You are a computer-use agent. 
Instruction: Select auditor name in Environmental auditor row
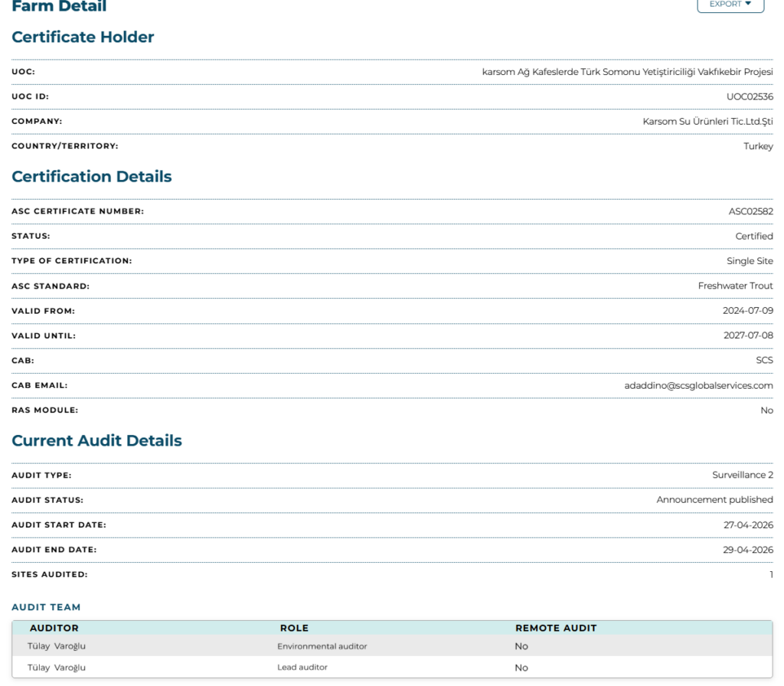(x=57, y=646)
